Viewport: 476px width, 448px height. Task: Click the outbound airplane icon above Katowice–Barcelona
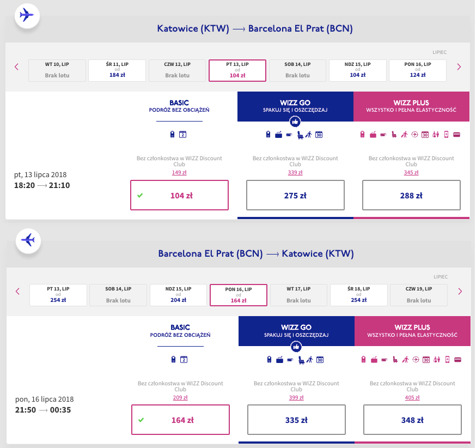pos(27,15)
